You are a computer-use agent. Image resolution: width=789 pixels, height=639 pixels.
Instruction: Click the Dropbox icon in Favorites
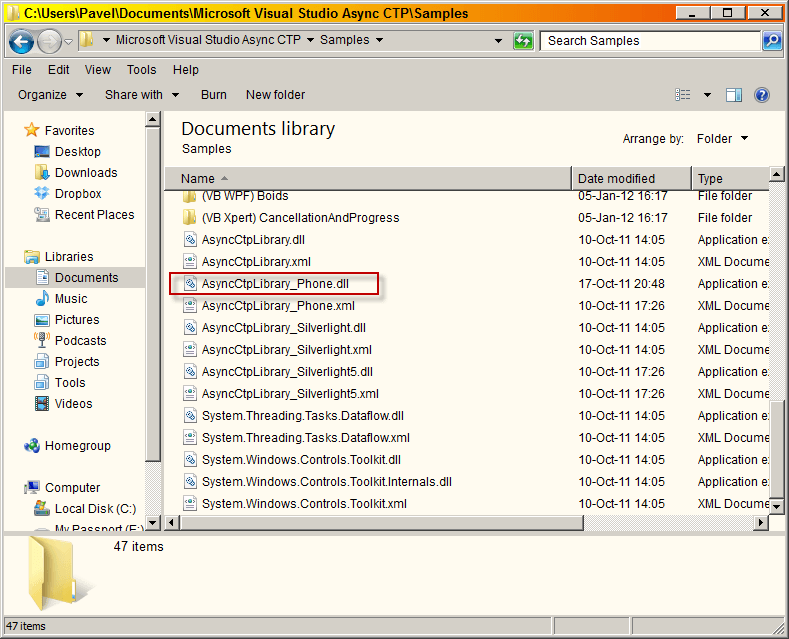(x=42, y=193)
